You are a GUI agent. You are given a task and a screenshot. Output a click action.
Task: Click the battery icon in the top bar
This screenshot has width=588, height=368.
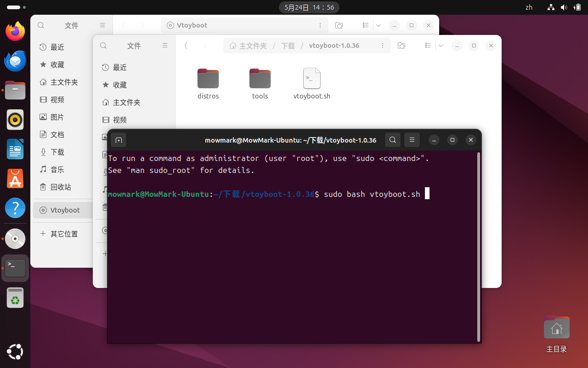(x=577, y=7)
